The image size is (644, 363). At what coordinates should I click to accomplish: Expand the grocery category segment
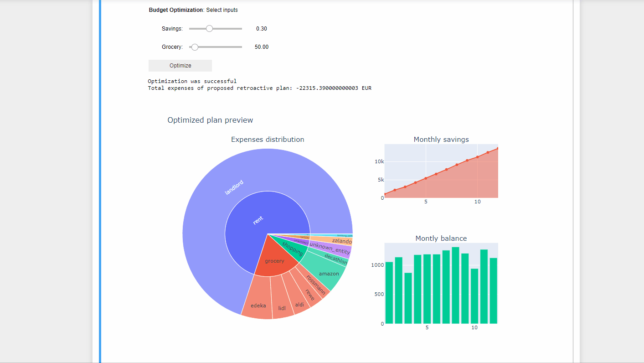[x=274, y=261]
